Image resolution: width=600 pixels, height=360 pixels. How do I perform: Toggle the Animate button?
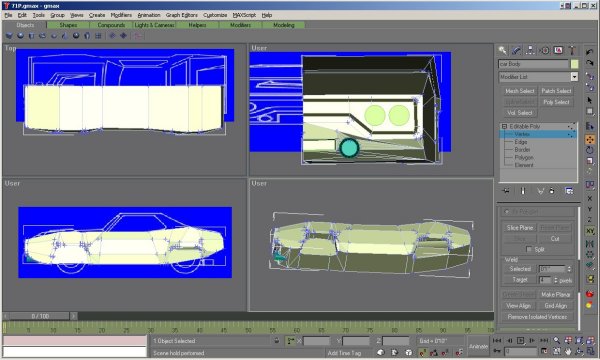pos(478,346)
